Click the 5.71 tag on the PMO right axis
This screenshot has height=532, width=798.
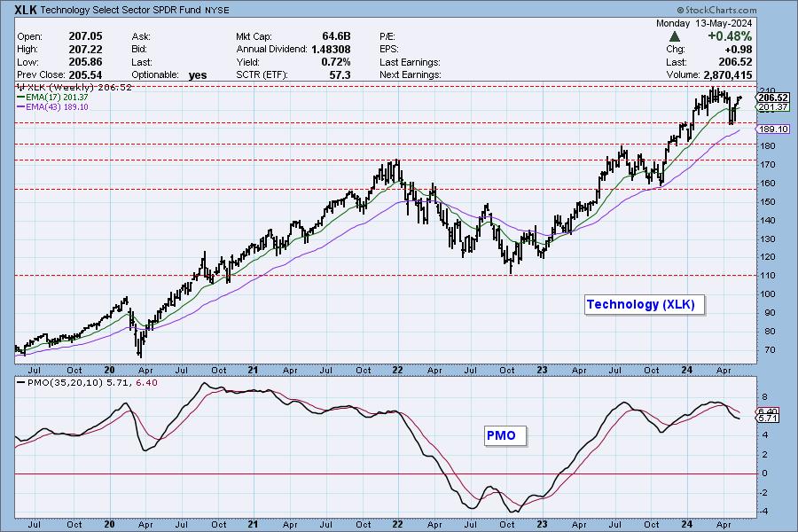coord(768,418)
